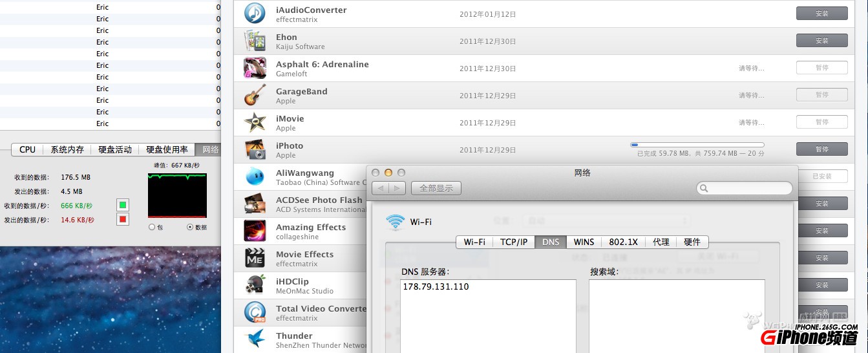Click the MeOnMac Studio developer name
868x353 pixels.
(305, 291)
